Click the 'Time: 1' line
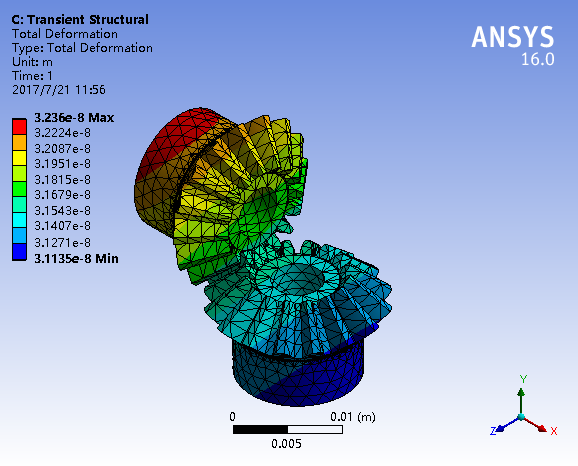578x466 pixels. click(32, 76)
